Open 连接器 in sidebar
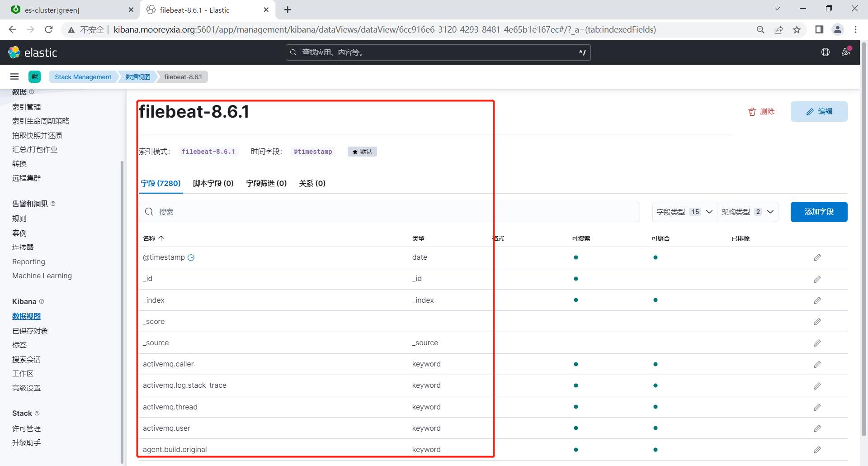Image resolution: width=868 pixels, height=466 pixels. coord(23,247)
